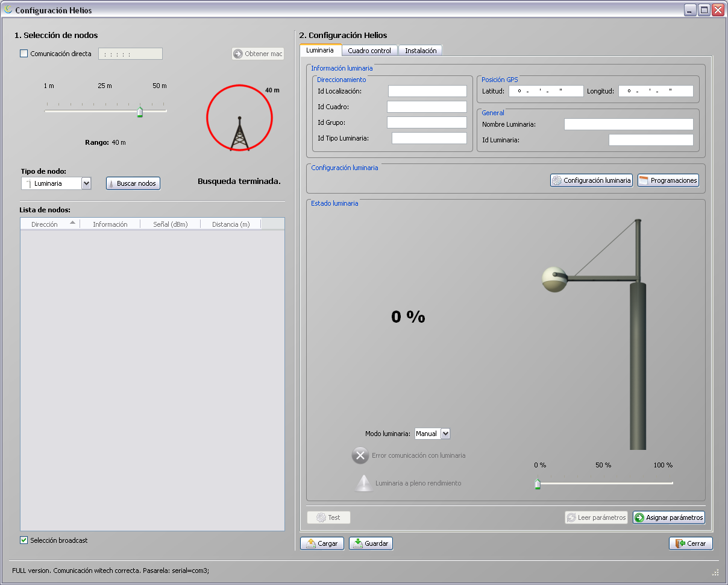Click the range slider handle

coord(140,112)
